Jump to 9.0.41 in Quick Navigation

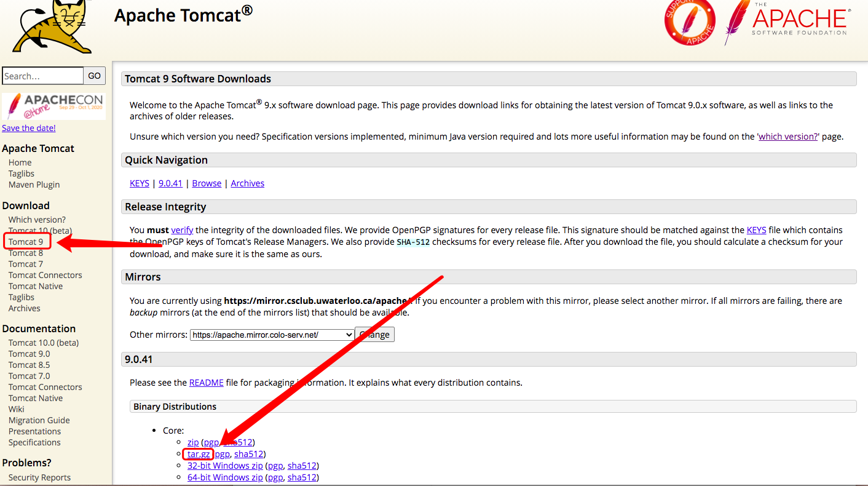point(170,183)
